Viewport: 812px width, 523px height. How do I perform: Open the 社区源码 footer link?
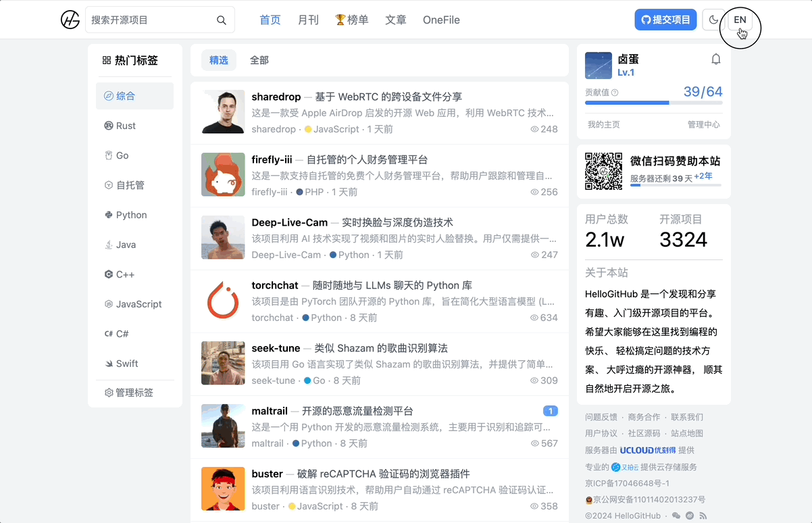(x=644, y=433)
